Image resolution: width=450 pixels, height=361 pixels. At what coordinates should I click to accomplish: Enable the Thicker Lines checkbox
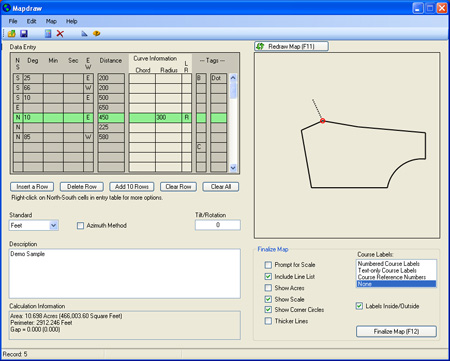point(268,321)
